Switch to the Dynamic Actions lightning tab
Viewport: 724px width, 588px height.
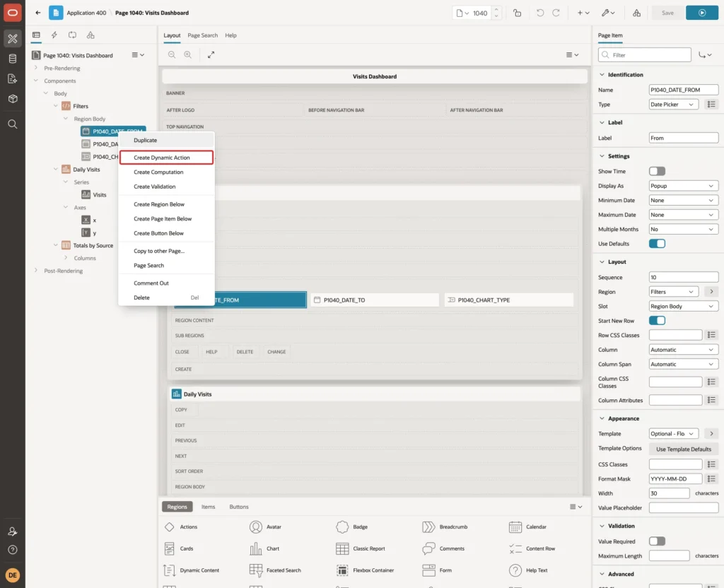(54, 35)
